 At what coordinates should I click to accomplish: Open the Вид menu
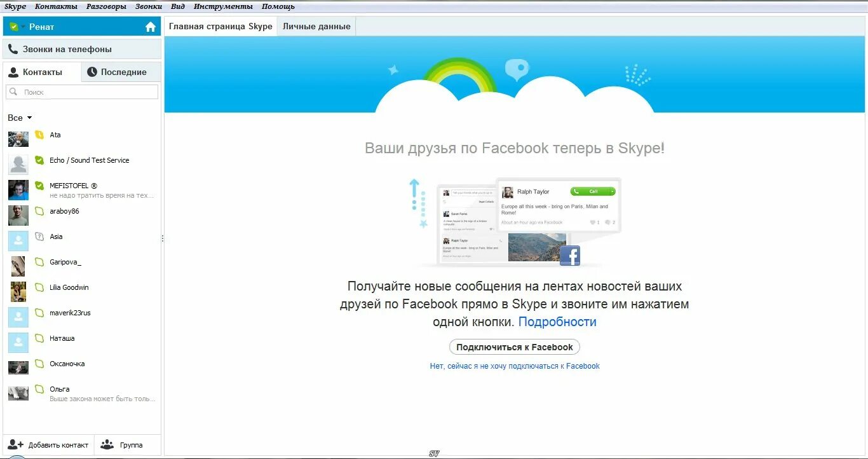(178, 6)
